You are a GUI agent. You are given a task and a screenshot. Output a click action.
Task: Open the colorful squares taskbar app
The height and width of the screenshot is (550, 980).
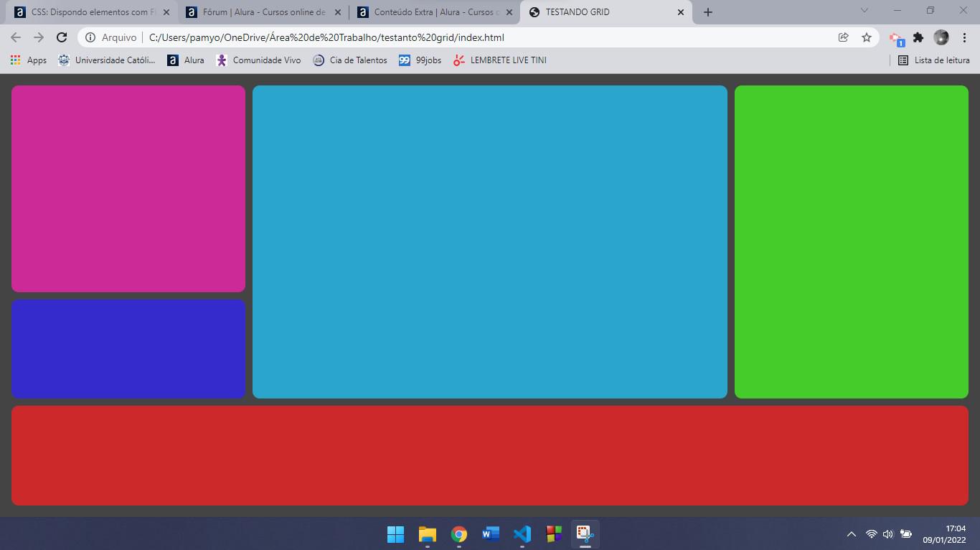(554, 534)
